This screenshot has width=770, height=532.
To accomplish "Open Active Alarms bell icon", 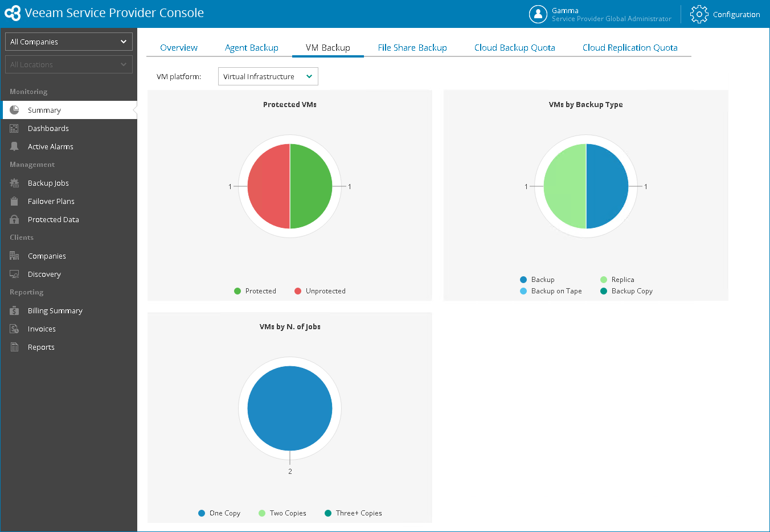I will (x=14, y=146).
